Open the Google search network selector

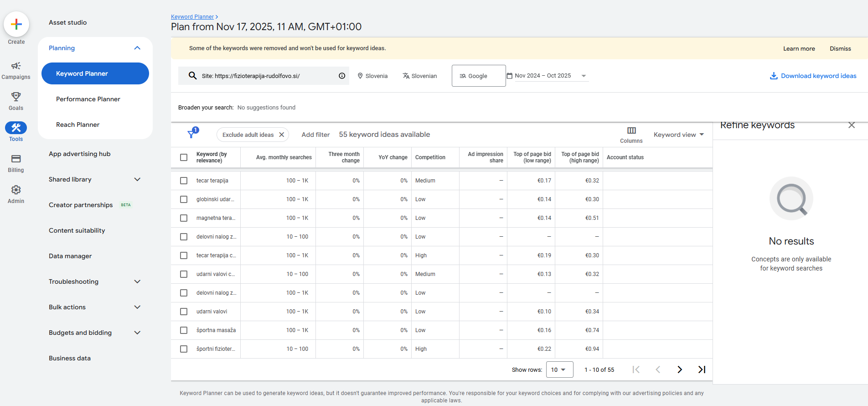(x=479, y=76)
